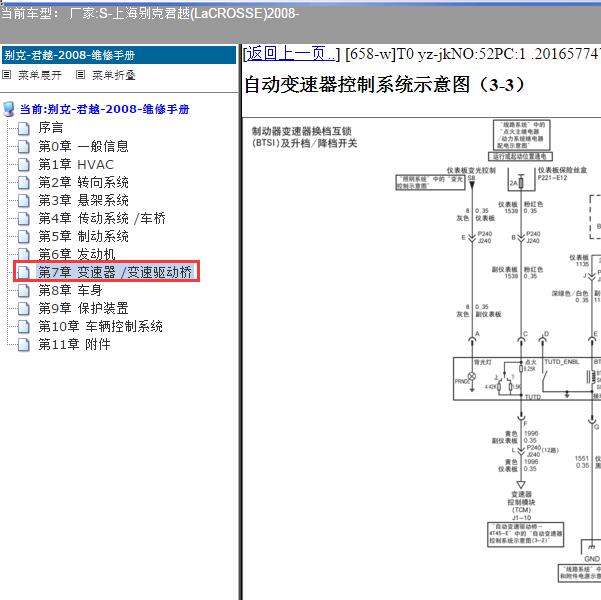The height and width of the screenshot is (600, 601).
Task: Open 第10章 车辆控制系统 chapter
Action: pyautogui.click(x=100, y=326)
